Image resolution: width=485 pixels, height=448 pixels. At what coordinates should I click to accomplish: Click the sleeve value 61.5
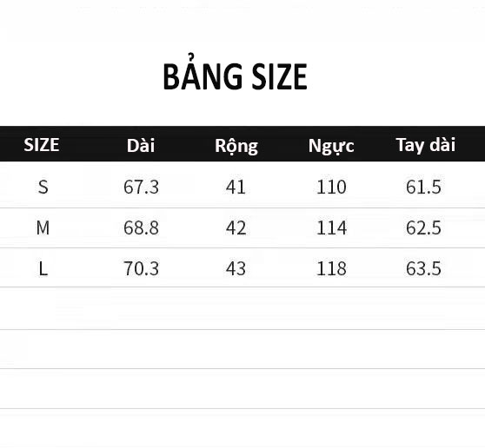[x=423, y=187]
